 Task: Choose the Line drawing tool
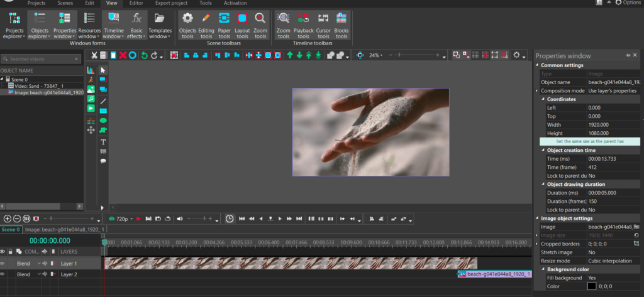(103, 101)
